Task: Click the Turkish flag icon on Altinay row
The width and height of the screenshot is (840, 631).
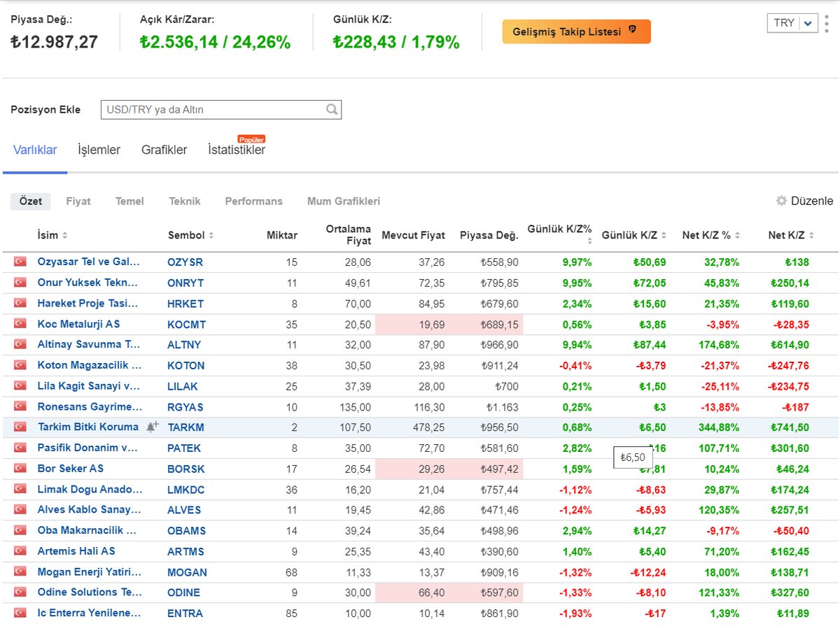Action: tap(20, 344)
